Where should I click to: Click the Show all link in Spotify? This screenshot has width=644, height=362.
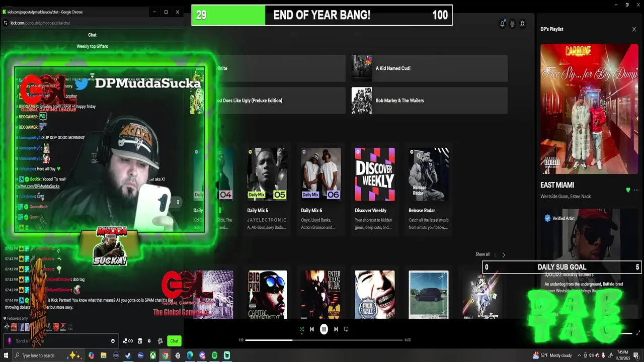pos(482,254)
